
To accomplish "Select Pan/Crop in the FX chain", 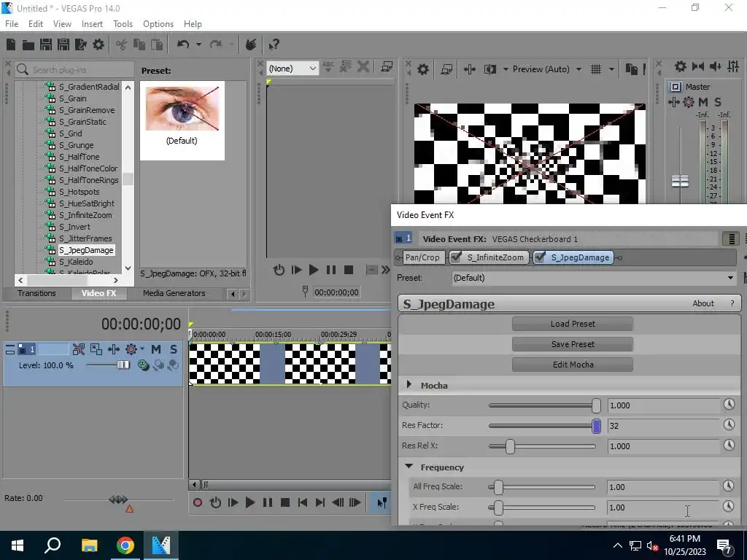I will click(422, 257).
